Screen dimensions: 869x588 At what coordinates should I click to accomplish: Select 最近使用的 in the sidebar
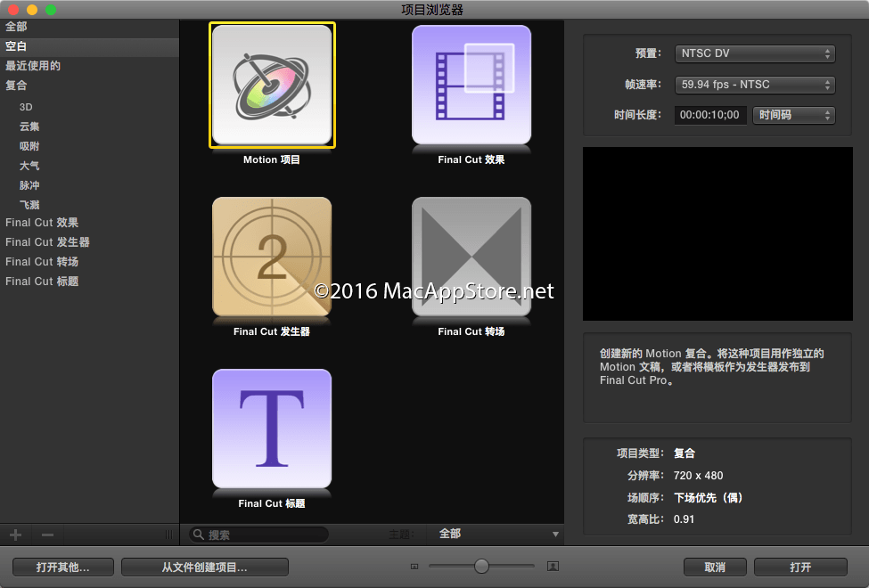point(33,66)
